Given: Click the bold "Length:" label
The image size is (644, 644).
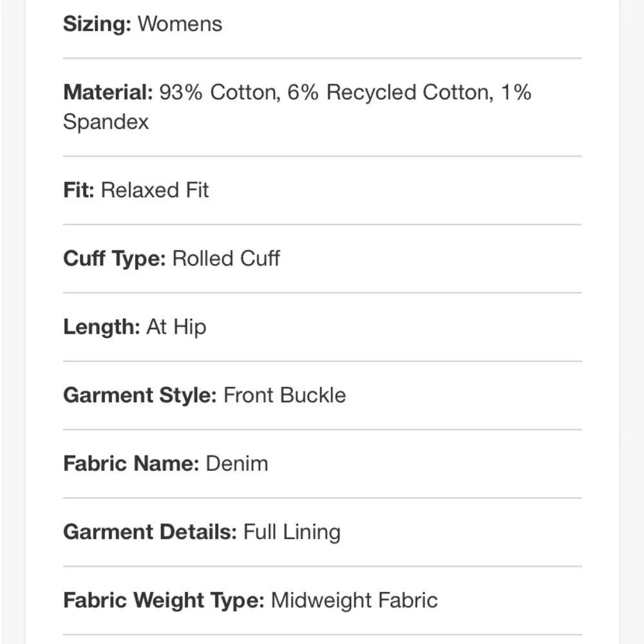Looking at the screenshot, I should pyautogui.click(x=101, y=327).
